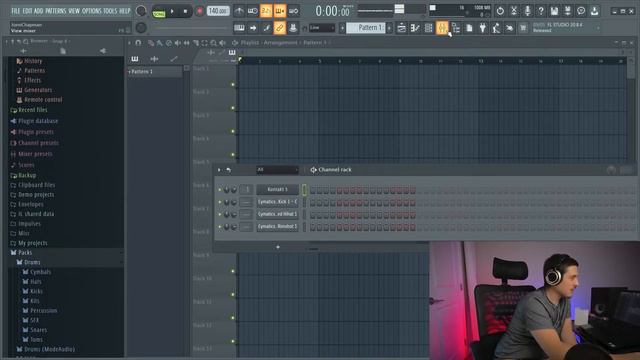This screenshot has height=360, width=640.
Task: Click the save project floppy icon
Action: 554,11
